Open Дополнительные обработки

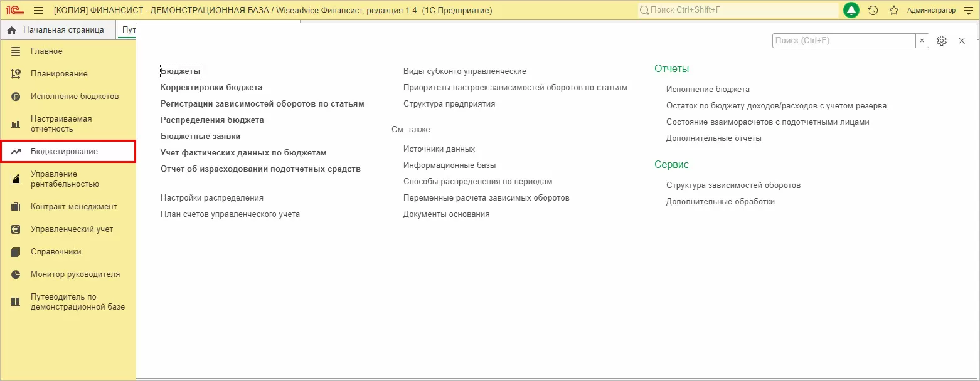[720, 201]
